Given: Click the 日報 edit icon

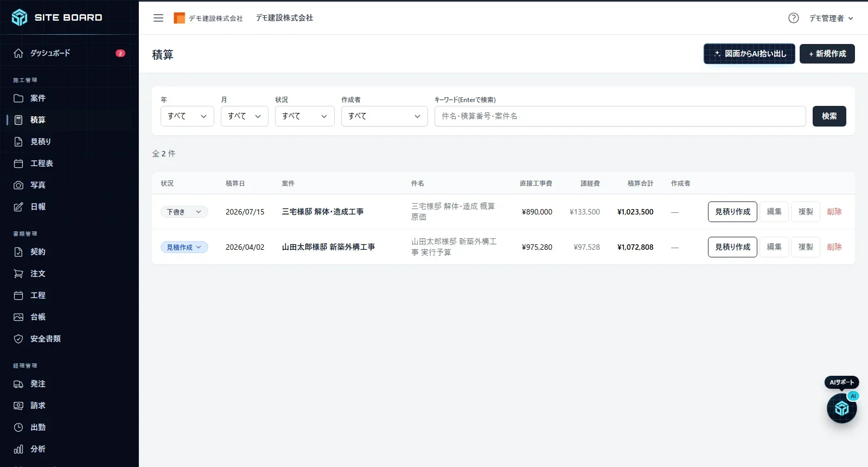Looking at the screenshot, I should pyautogui.click(x=18, y=207).
